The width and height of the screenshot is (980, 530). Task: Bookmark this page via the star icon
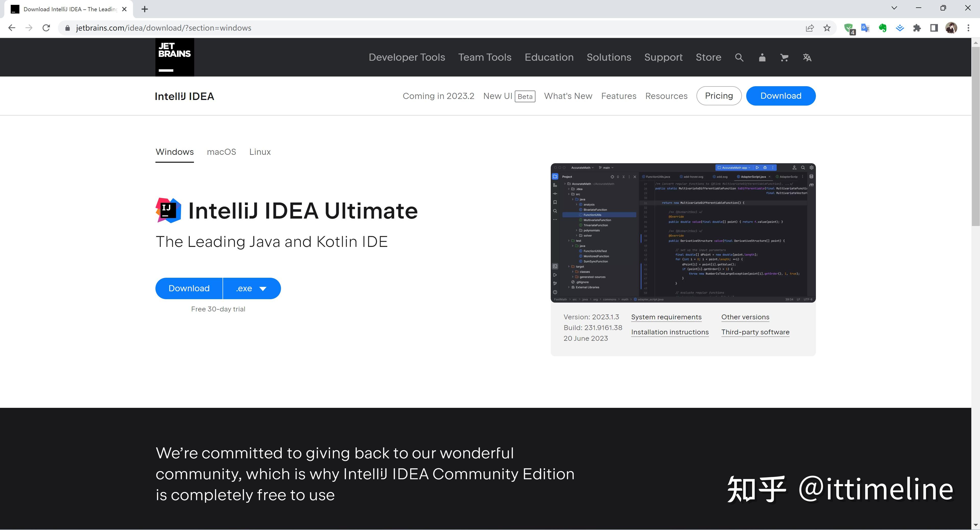point(827,28)
